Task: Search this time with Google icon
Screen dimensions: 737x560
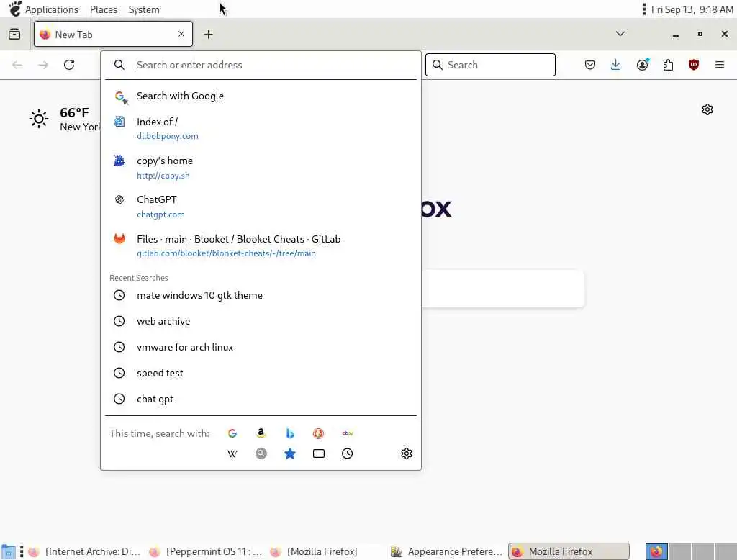Action: [x=232, y=433]
